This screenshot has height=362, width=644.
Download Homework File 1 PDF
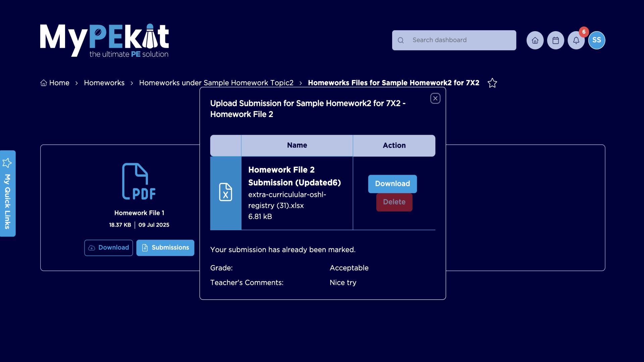tap(108, 248)
